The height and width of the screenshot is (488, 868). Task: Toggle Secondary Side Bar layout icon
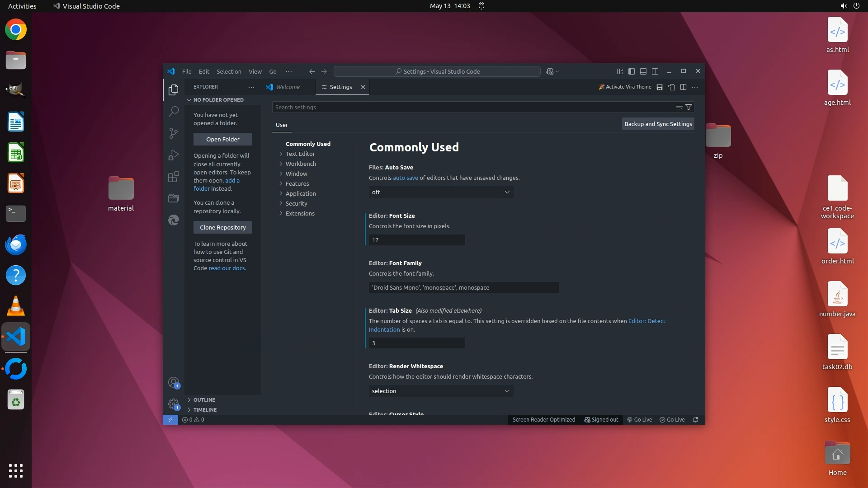(655, 71)
